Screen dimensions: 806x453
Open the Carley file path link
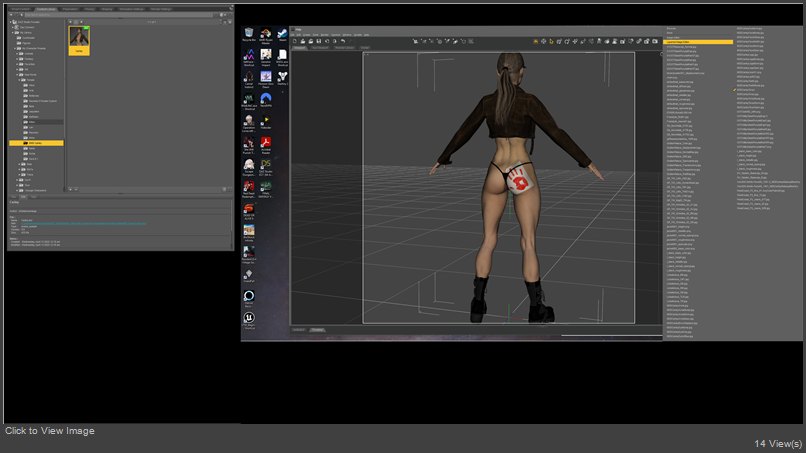click(84, 223)
